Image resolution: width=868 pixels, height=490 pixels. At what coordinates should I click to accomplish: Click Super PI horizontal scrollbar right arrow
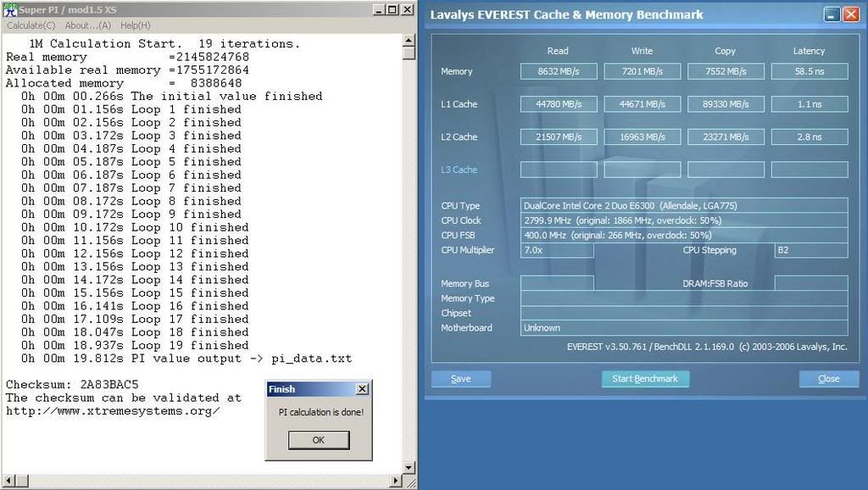[396, 482]
